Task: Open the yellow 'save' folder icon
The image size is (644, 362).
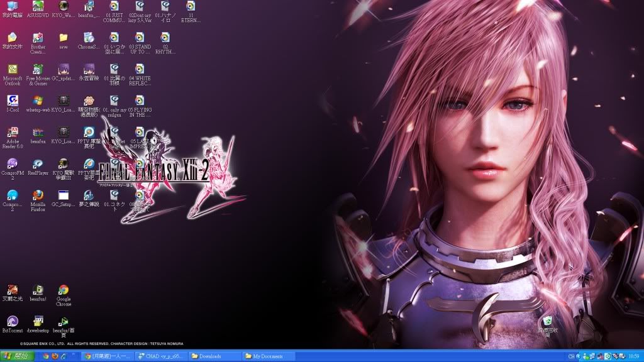Action: pos(64,38)
